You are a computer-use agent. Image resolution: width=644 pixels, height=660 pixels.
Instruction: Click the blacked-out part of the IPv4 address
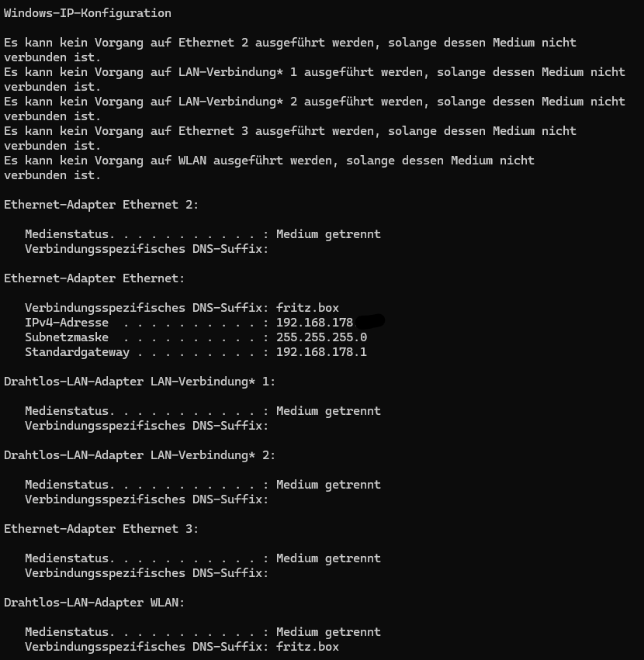pos(370,321)
